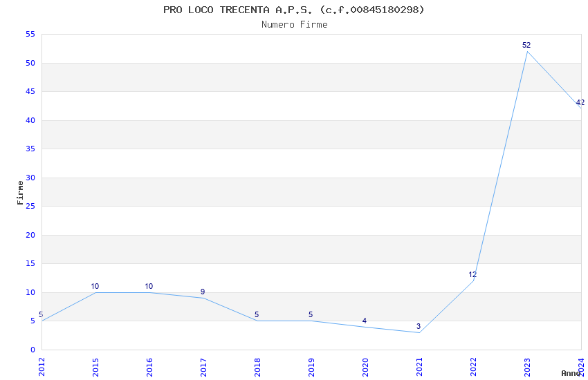Click the data value 10 above 2016

pyautogui.click(x=149, y=287)
